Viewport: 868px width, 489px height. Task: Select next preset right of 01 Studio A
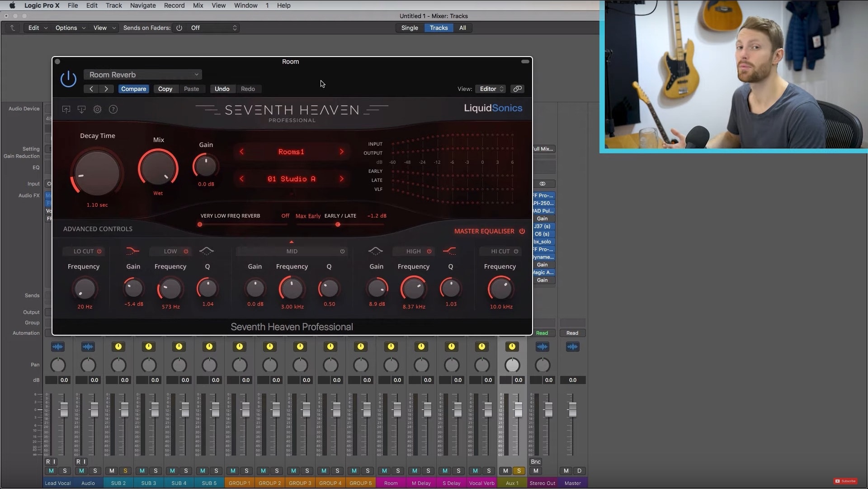tap(342, 179)
